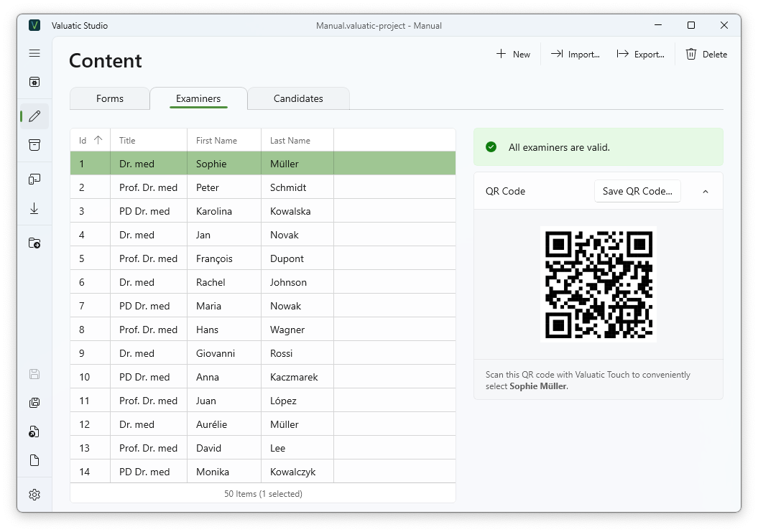The height and width of the screenshot is (532, 758).
Task: Click the Dupont last name cell
Action: tap(297, 258)
